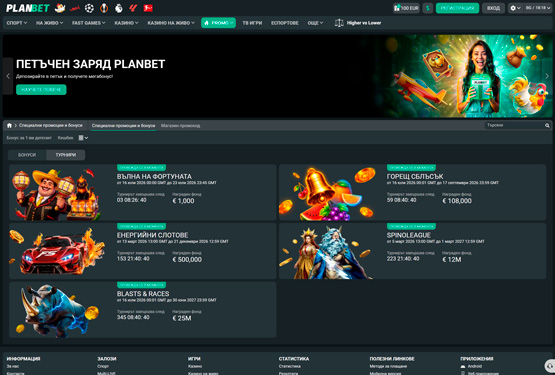Click the € 500,000 prize fund
555x375 pixels.
click(187, 260)
